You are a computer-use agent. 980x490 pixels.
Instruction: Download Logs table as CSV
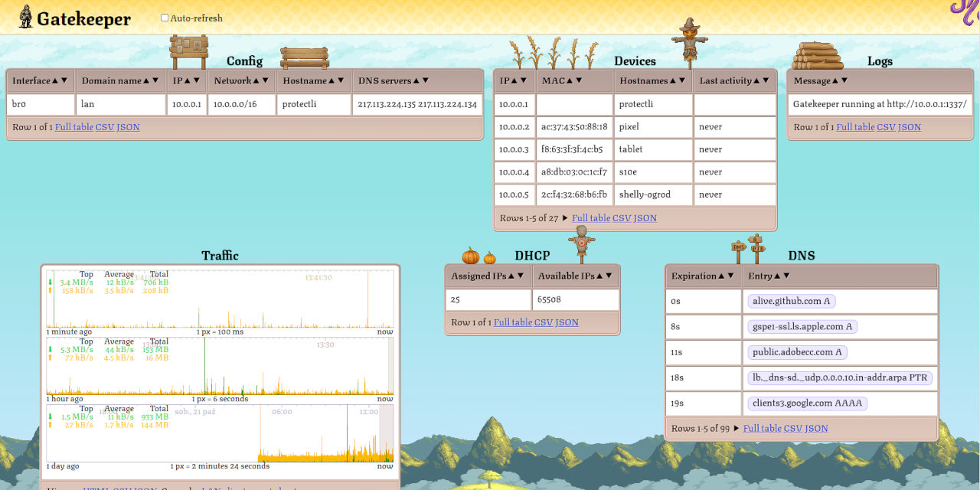click(886, 127)
